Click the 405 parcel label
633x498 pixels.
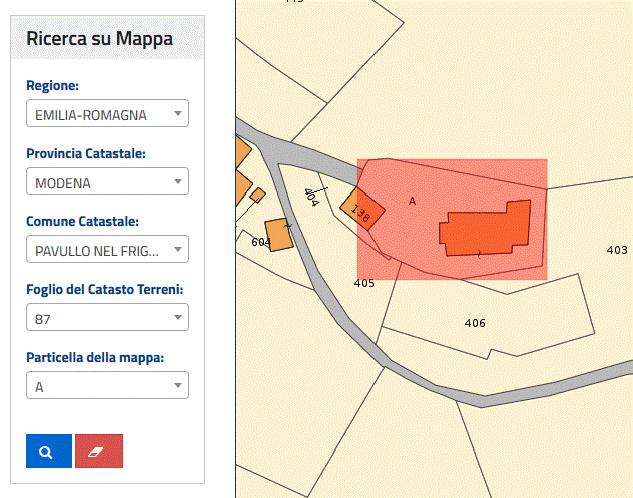click(x=364, y=284)
